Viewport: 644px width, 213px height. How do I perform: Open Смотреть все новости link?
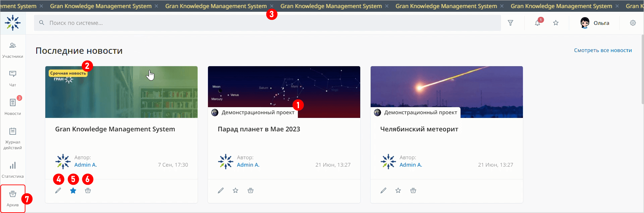click(603, 50)
